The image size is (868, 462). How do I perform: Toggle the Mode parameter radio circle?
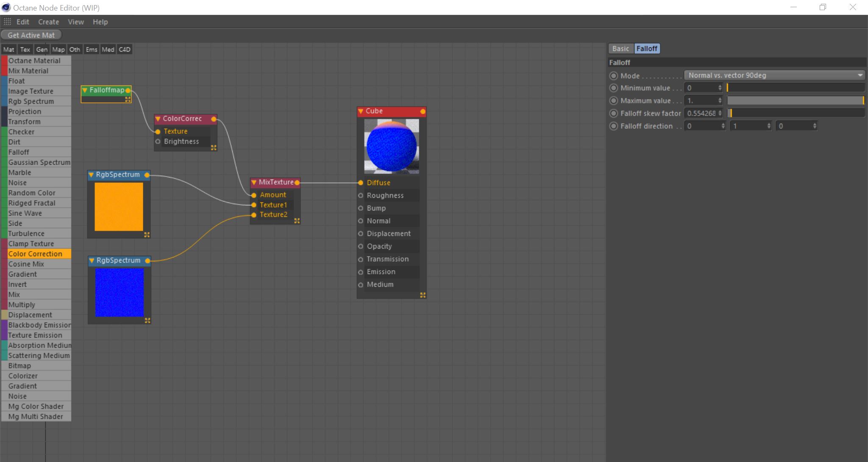[613, 76]
